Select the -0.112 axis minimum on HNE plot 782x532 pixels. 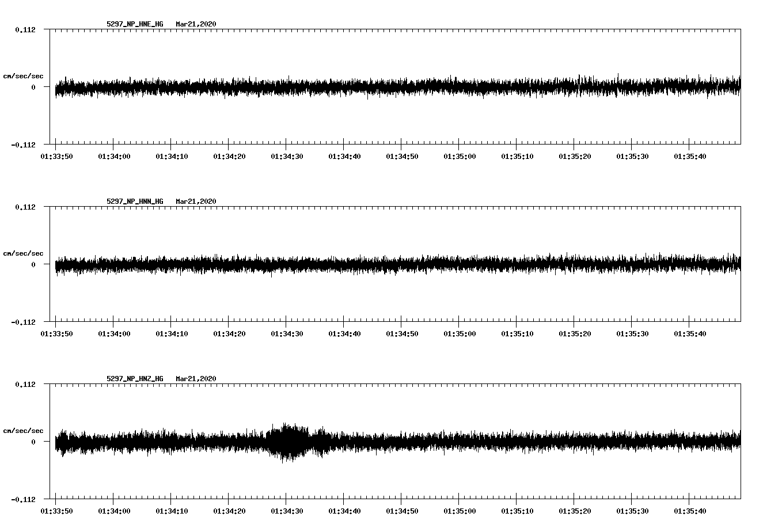coord(22,145)
